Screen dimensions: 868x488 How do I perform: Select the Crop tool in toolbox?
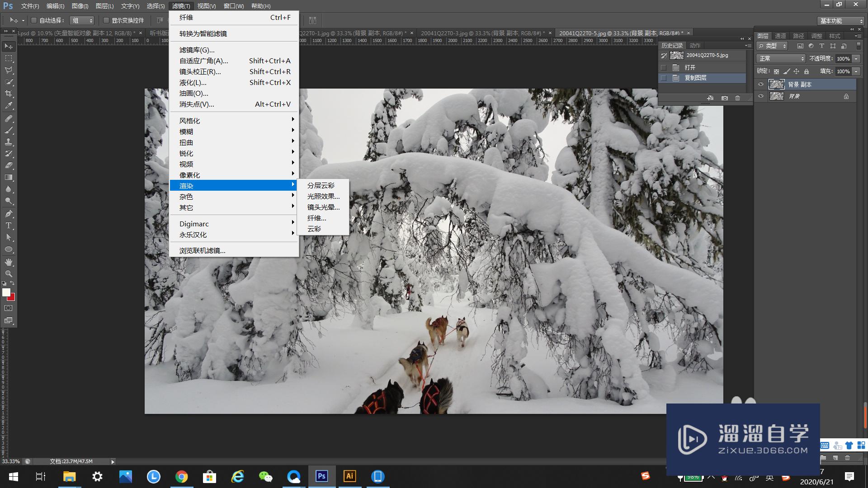[x=8, y=94]
